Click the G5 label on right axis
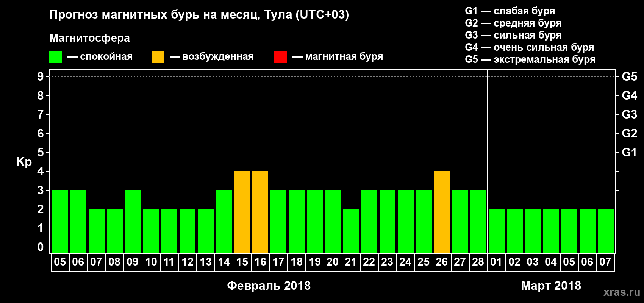Viewport: 644px width, 303px height. click(630, 77)
